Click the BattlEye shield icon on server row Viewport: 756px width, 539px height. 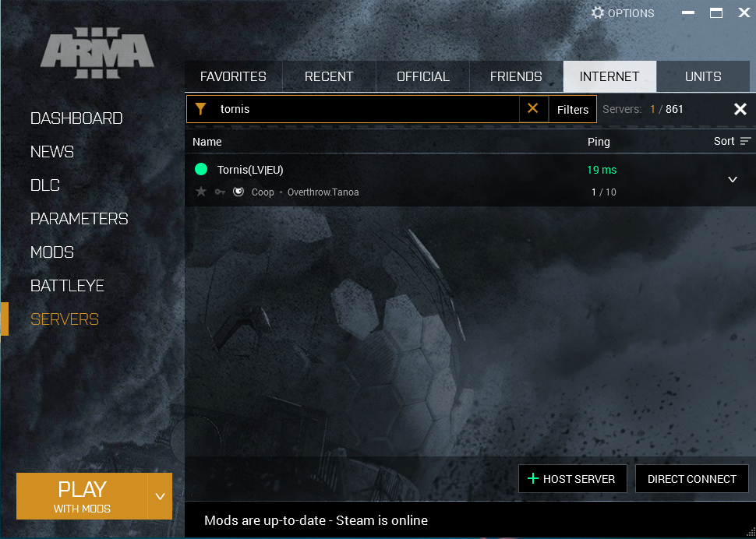click(238, 192)
